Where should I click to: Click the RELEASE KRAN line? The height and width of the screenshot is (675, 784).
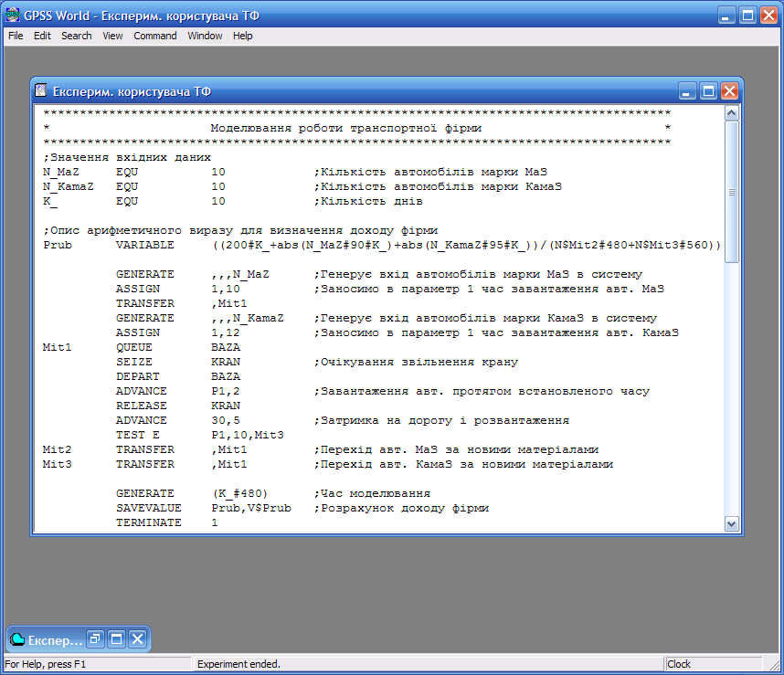coord(178,406)
